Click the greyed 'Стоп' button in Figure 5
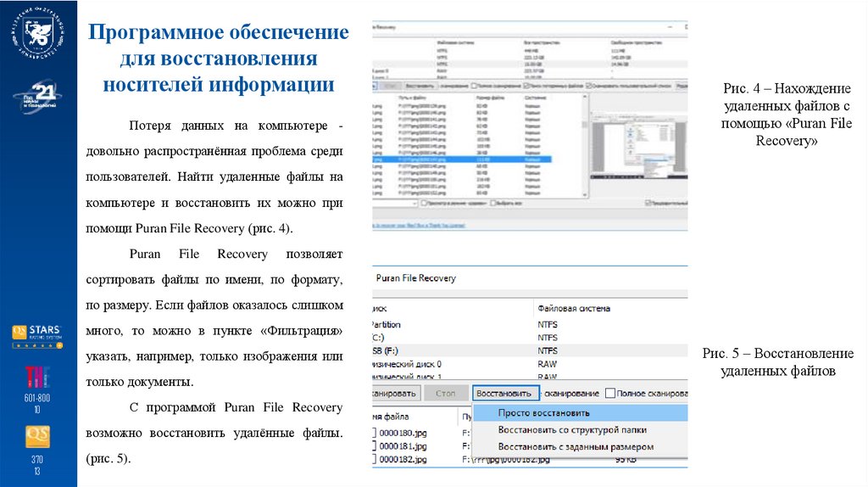Image resolution: width=868 pixels, height=487 pixels. point(445,394)
